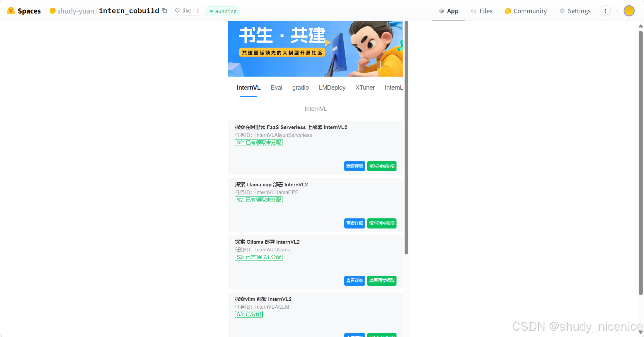Click the S3 已分配 status tag
Screen dimensions: 644x337
249,314
